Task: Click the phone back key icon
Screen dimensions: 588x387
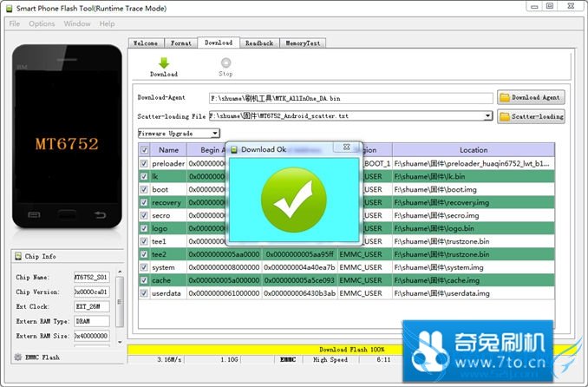Action: click(x=100, y=214)
